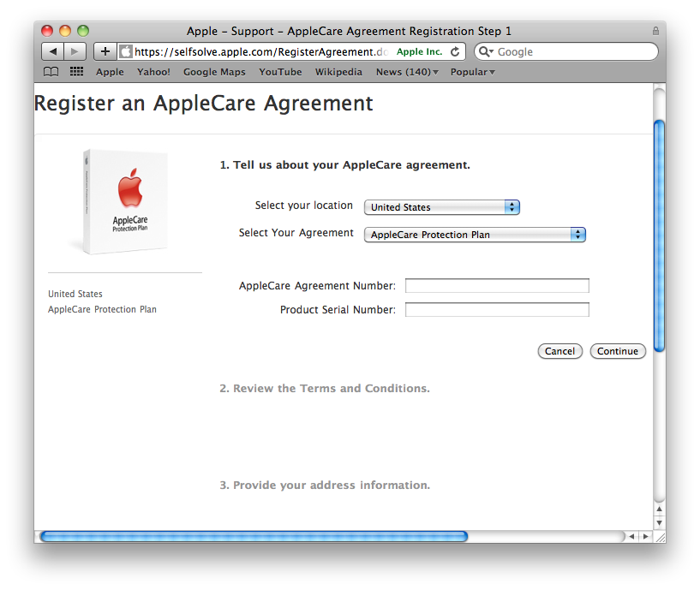Click the Google search magnifier icon

point(485,51)
